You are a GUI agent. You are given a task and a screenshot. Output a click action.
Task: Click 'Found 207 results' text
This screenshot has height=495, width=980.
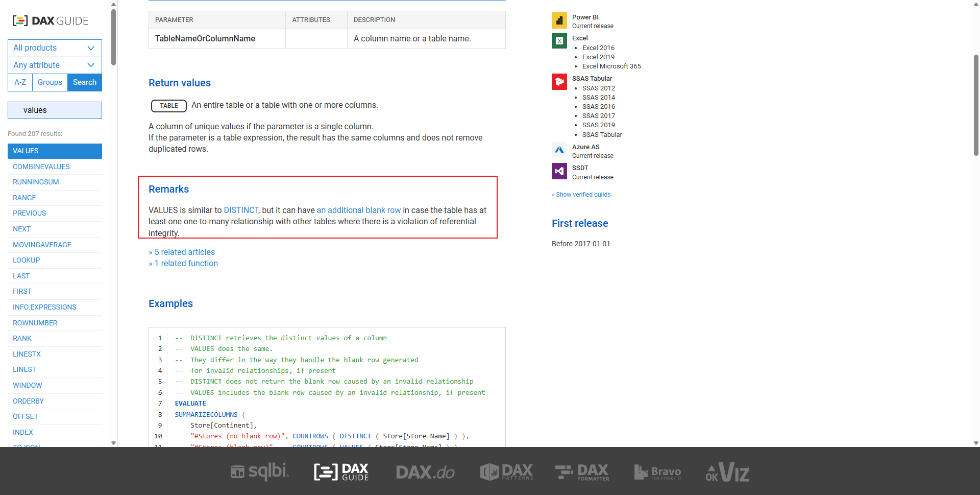pyautogui.click(x=35, y=134)
